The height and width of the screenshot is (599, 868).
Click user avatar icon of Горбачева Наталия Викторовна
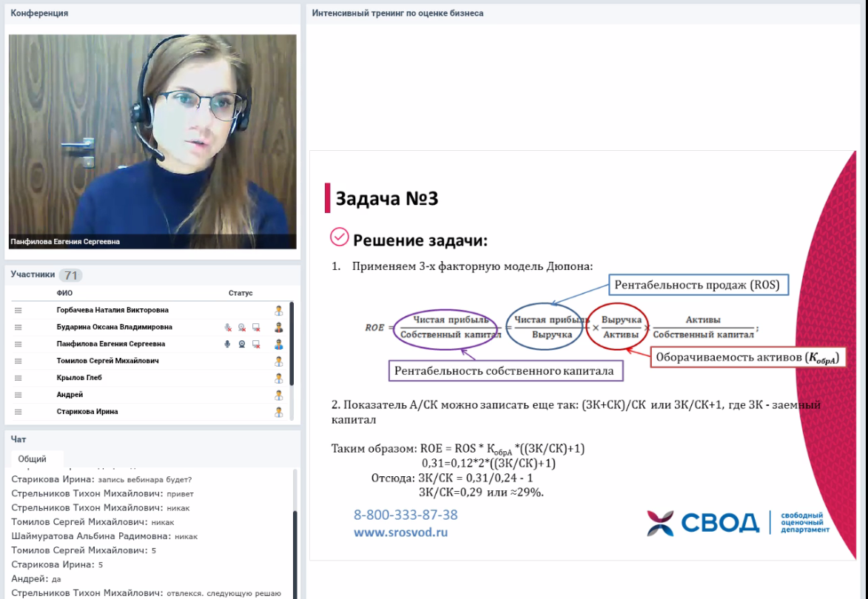279,311
